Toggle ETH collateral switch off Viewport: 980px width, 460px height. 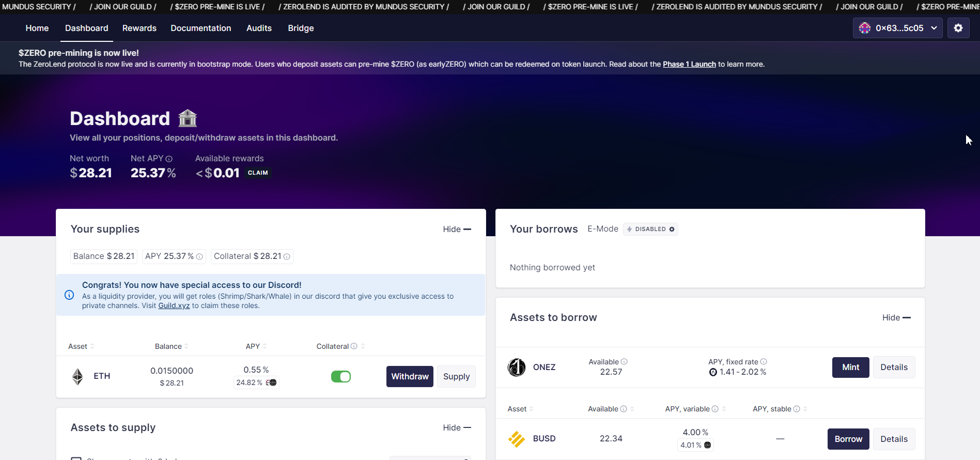pyautogui.click(x=341, y=376)
